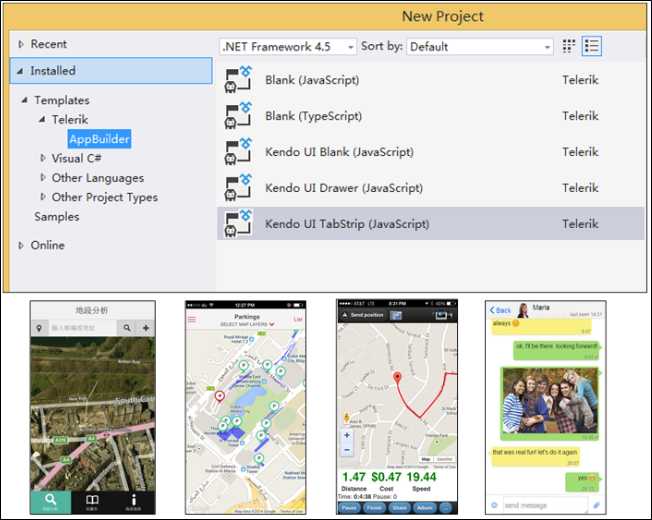Viewport: 652px width, 520px height.
Task: Click the Kendo UI Blank template icon
Action: click(238, 152)
